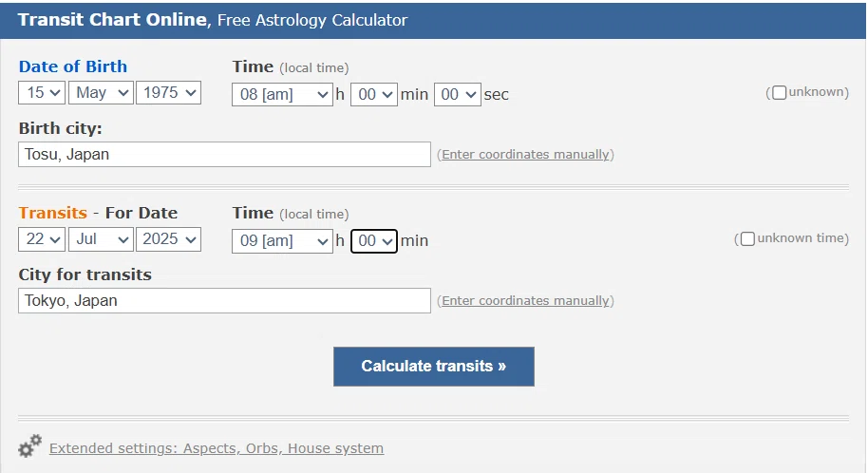Open the transit month dropdown showing Jul
868x473 pixels.
[101, 239]
